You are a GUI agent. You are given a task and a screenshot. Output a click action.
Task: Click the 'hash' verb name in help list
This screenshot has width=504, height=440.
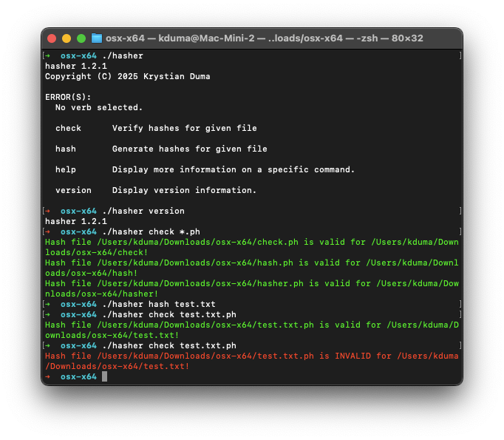[x=66, y=149]
